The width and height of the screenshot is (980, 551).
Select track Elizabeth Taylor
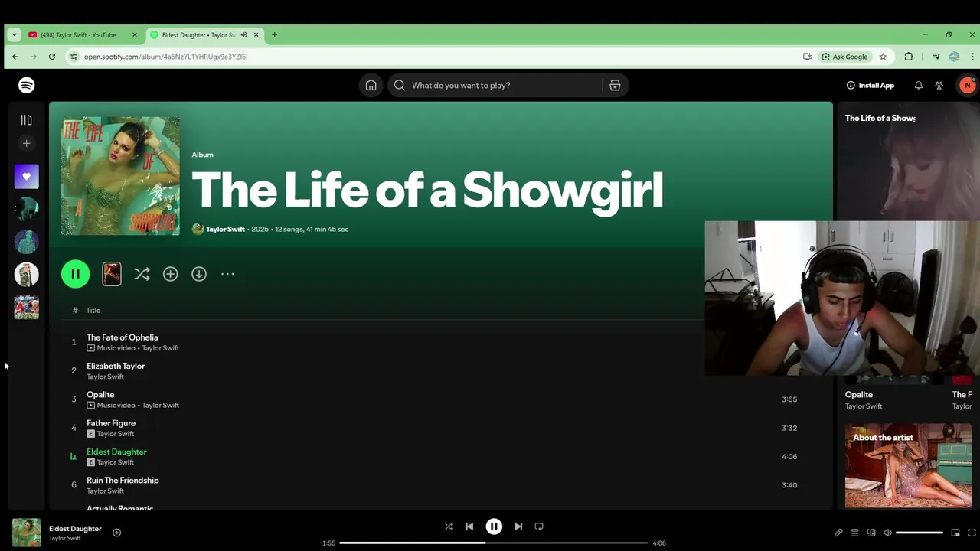pos(116,366)
